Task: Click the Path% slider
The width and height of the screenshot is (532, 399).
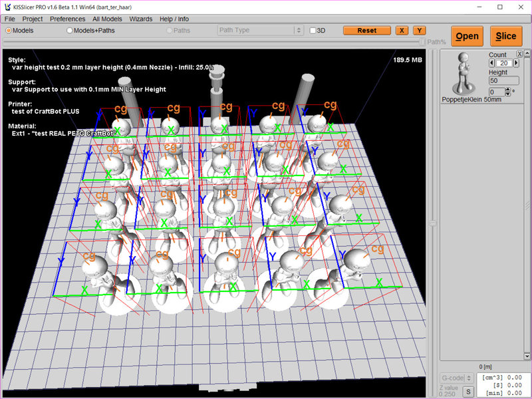Action: 213,42
